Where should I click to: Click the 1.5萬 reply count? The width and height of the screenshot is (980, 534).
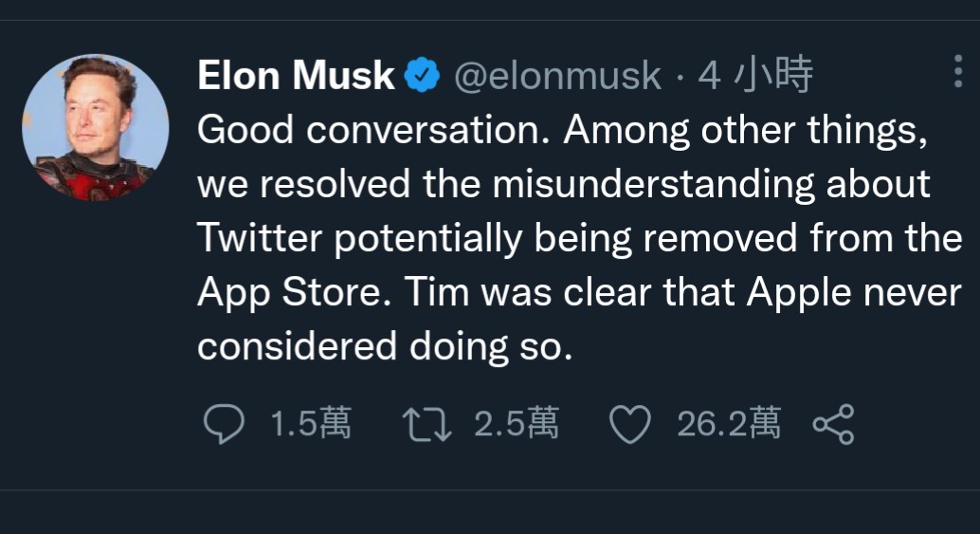click(311, 425)
